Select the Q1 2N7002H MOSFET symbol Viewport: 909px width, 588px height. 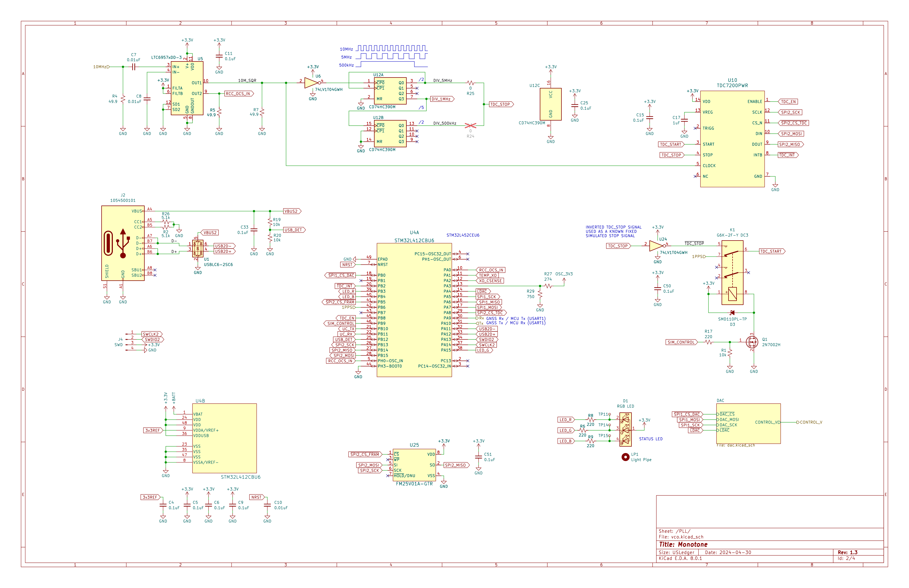[752, 342]
